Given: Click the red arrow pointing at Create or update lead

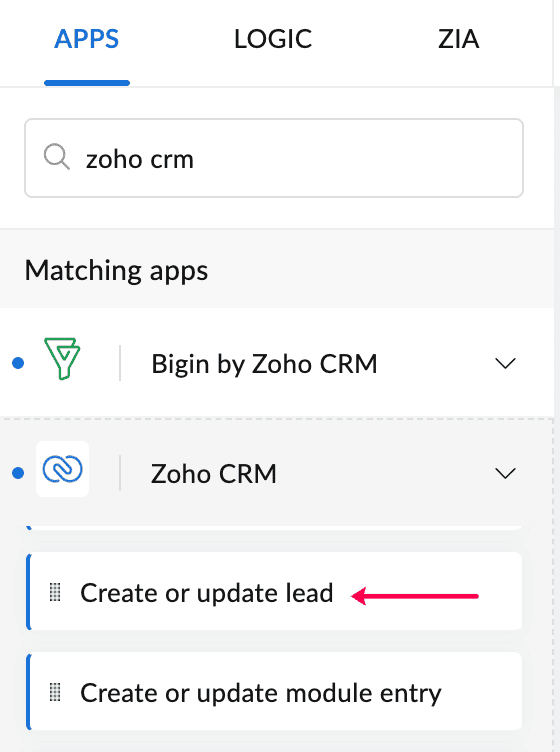Looking at the screenshot, I should 415,596.
